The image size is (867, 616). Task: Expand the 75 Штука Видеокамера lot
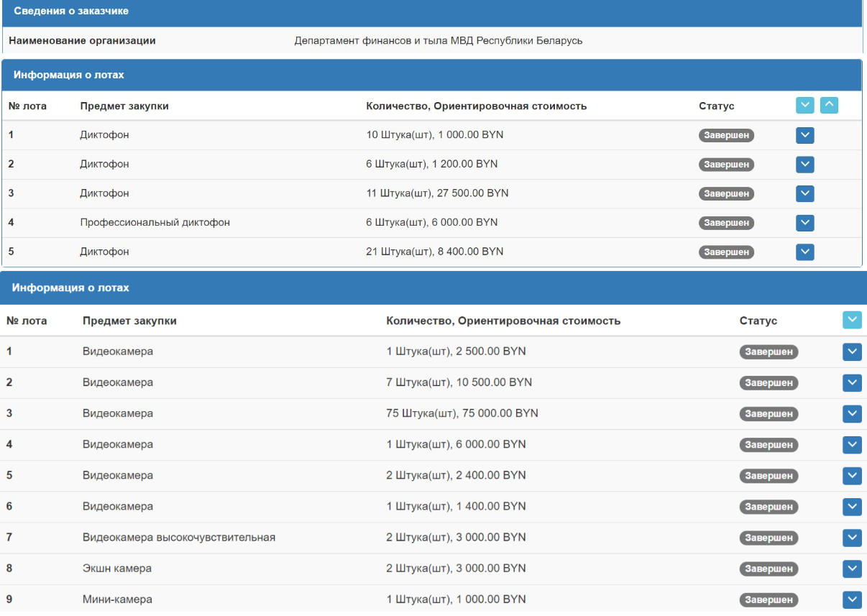tap(852, 413)
